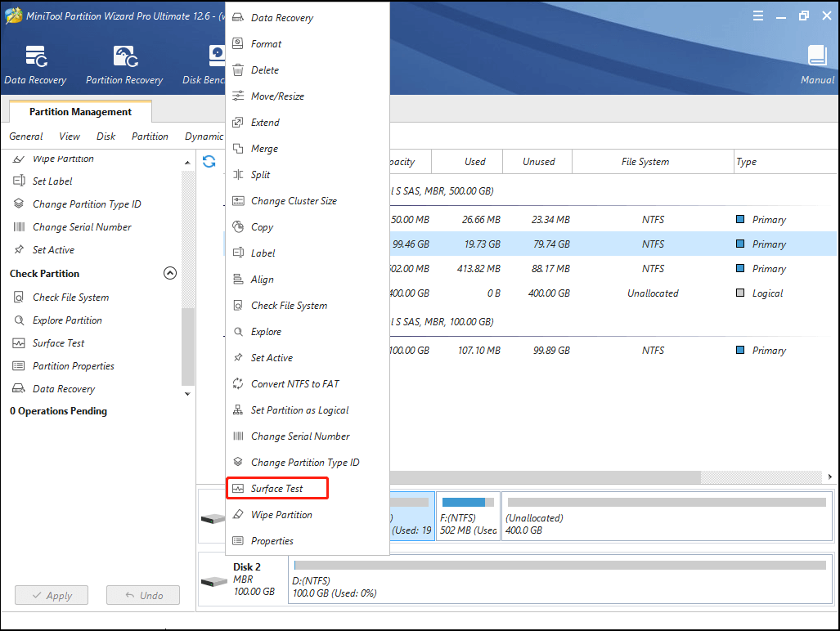Open the hamburger menu at top right
This screenshot has height=631, width=840.
(758, 15)
